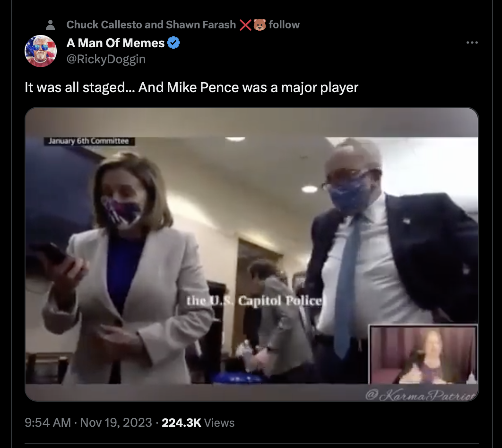
Task: Click the Nov 19, 2023 date
Action: 116,422
